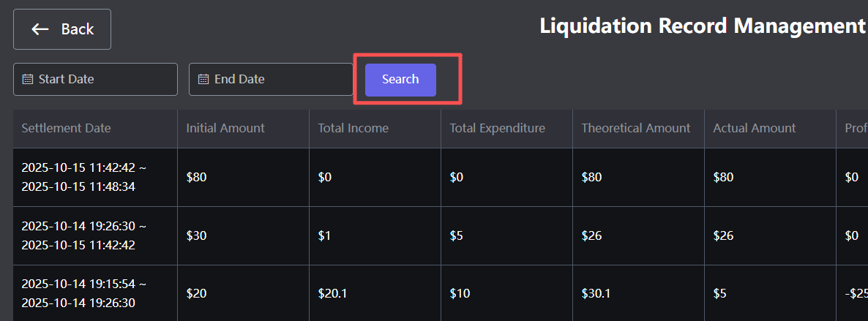Click the $20.1 Total Income cell
The height and width of the screenshot is (321, 868).
click(332, 294)
